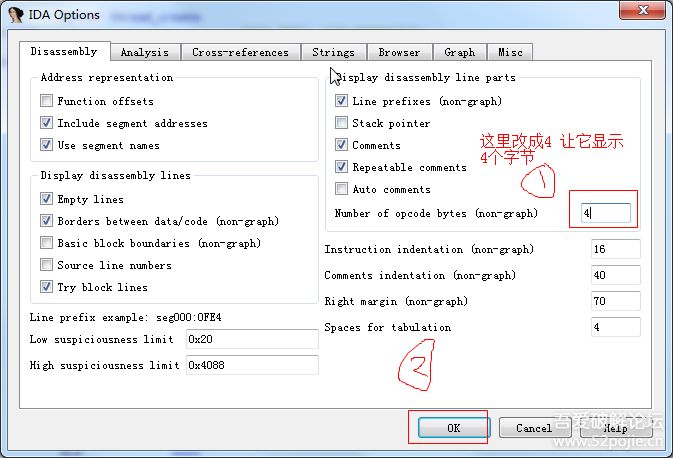Screen dimensions: 673x458
Task: Uncheck the Comments checkbox
Action: [x=341, y=145]
